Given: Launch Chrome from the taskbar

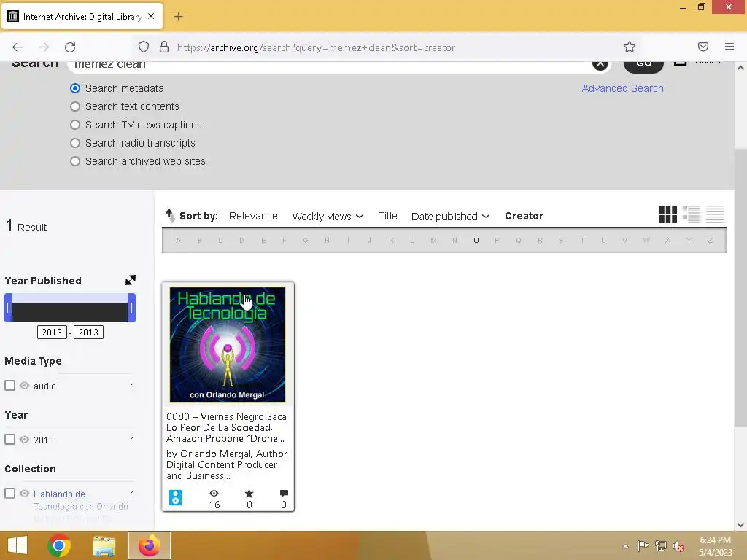Looking at the screenshot, I should pyautogui.click(x=59, y=545).
